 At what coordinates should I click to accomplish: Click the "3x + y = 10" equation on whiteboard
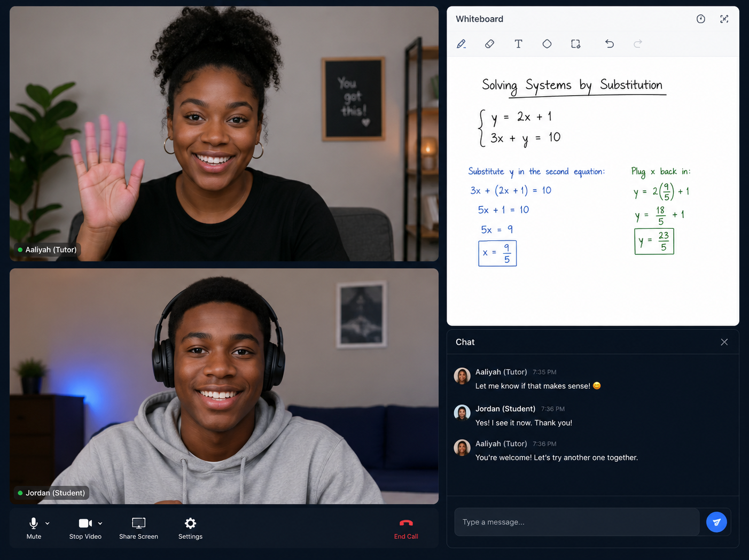(x=525, y=138)
